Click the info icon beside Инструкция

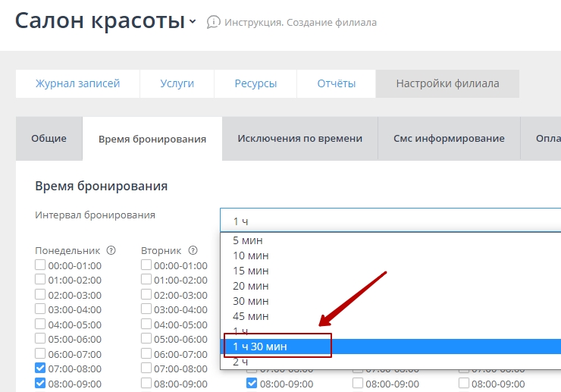tap(214, 22)
